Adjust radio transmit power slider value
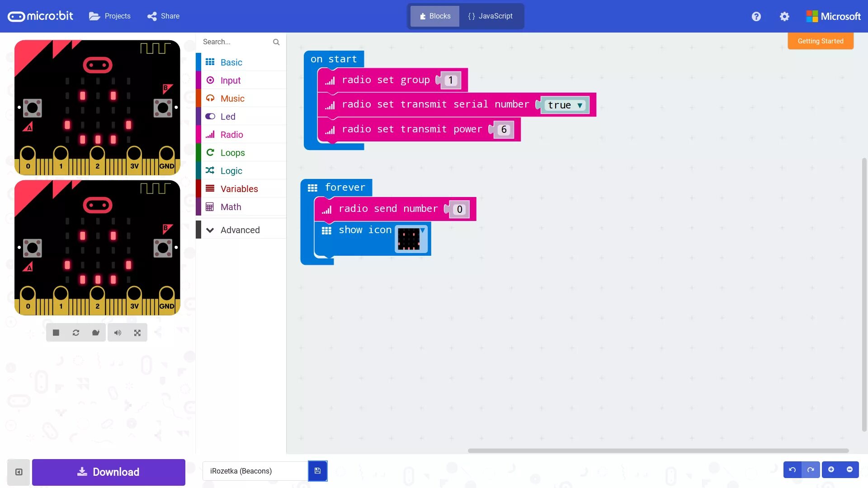Screen dimensions: 868x488 pyautogui.click(x=503, y=129)
